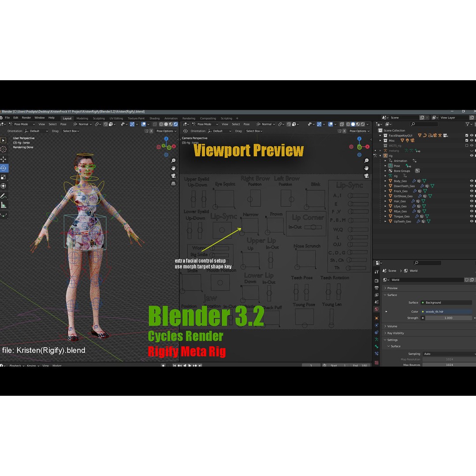Switch to the Modeling workspace tab
This screenshot has width=476, height=476.
82,119
